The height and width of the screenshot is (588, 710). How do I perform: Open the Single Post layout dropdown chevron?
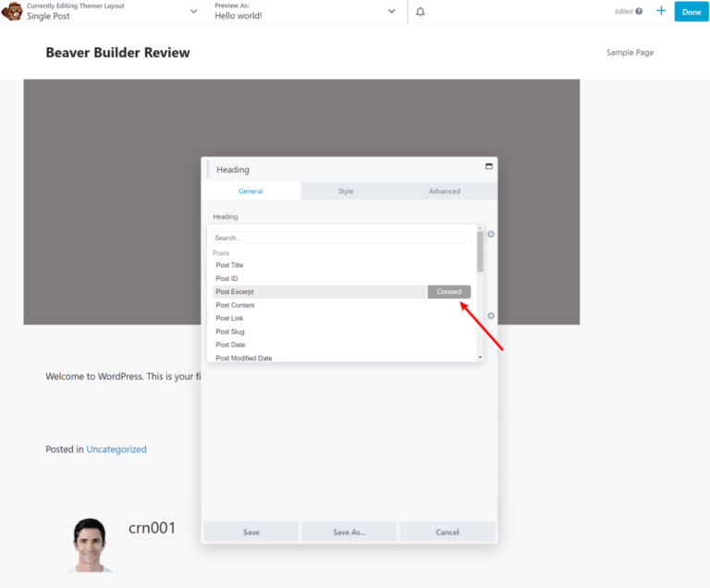[x=194, y=11]
